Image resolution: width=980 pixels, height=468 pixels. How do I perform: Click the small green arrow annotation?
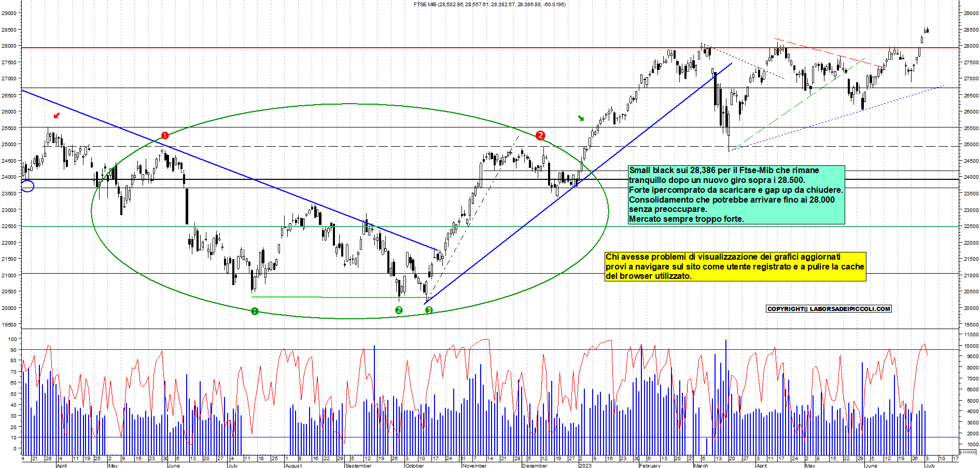point(581,118)
